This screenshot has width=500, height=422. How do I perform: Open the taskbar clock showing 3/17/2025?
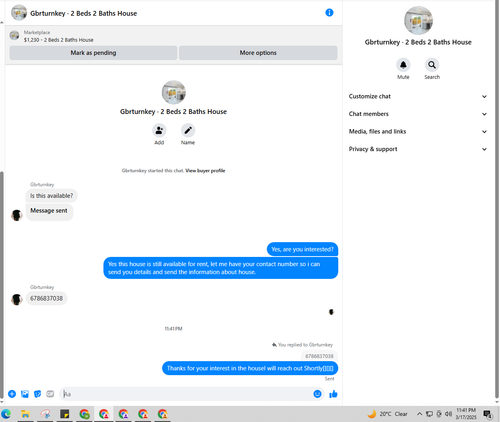coord(466,414)
